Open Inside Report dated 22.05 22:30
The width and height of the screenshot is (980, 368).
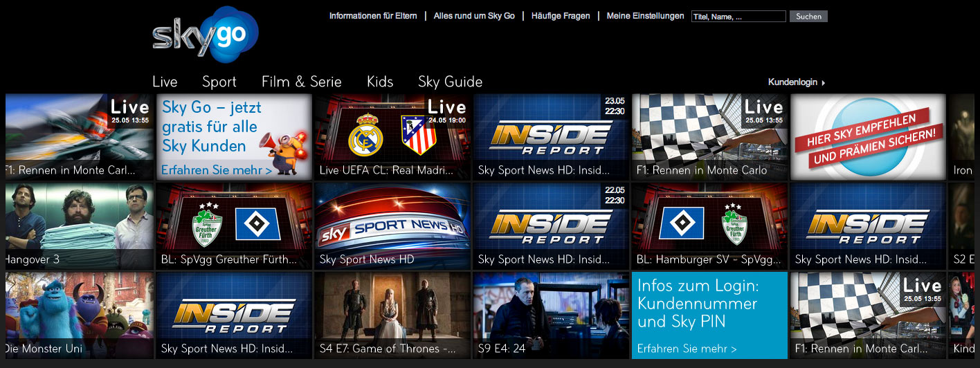tap(551, 226)
